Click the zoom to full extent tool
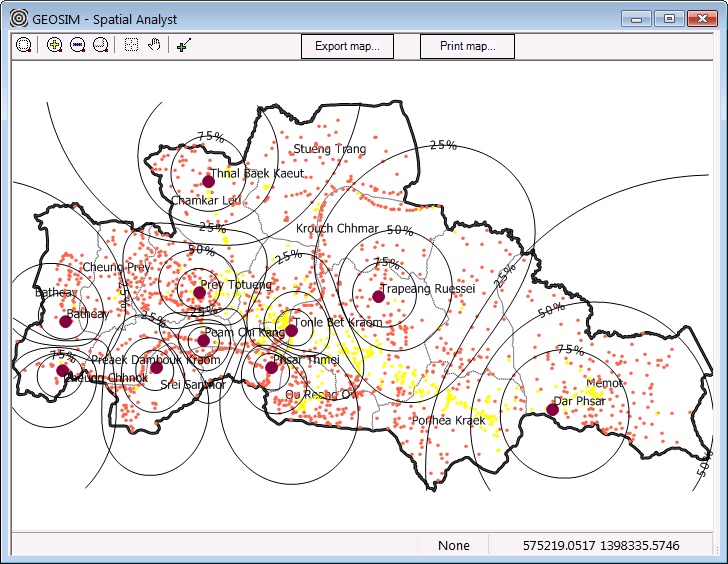The height and width of the screenshot is (564, 728). (x=23, y=45)
